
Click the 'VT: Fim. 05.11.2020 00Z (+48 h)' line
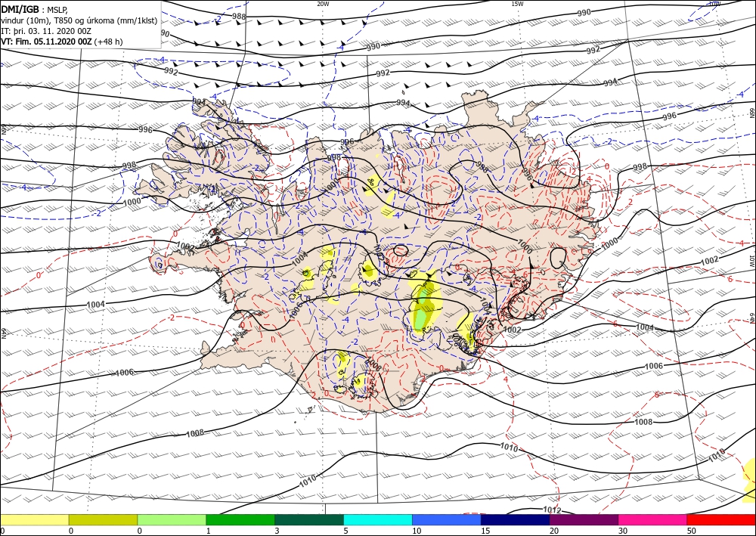[62, 42]
